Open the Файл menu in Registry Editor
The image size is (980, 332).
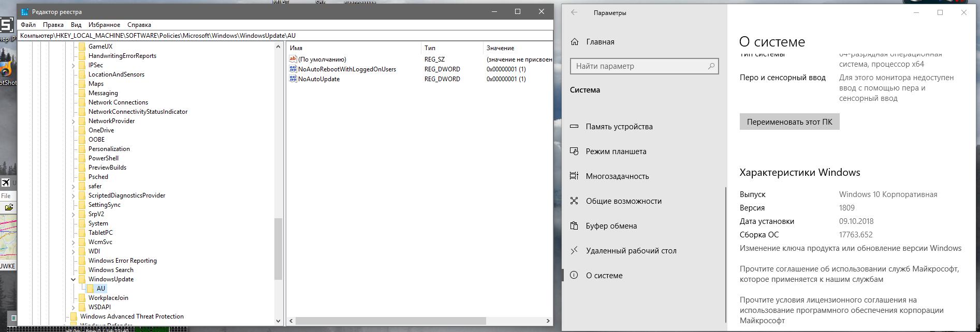tap(28, 25)
